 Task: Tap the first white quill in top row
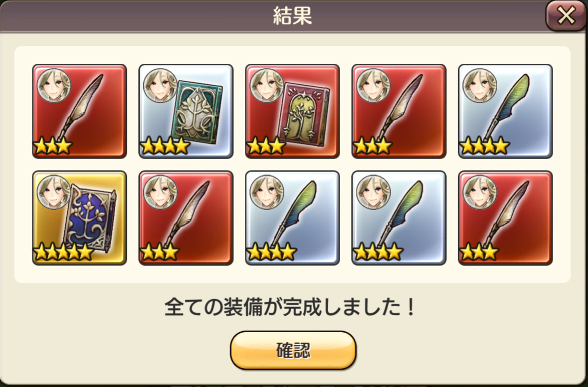(x=79, y=111)
